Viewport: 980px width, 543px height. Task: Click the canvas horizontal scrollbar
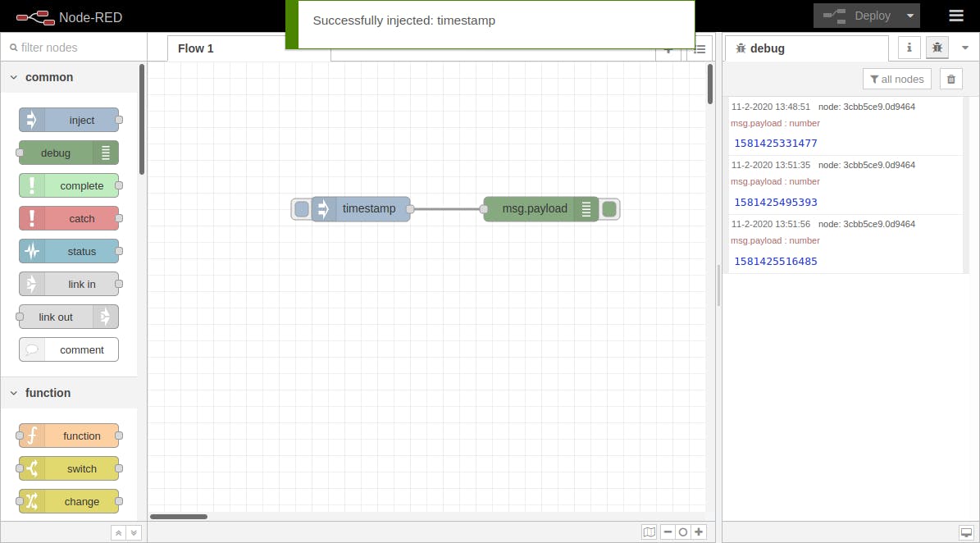179,517
